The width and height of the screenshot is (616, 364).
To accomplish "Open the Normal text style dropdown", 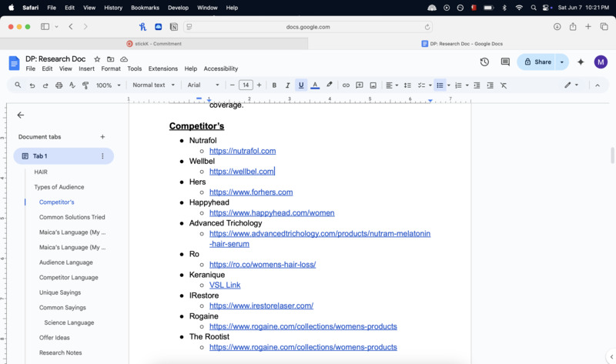I will 153,85.
